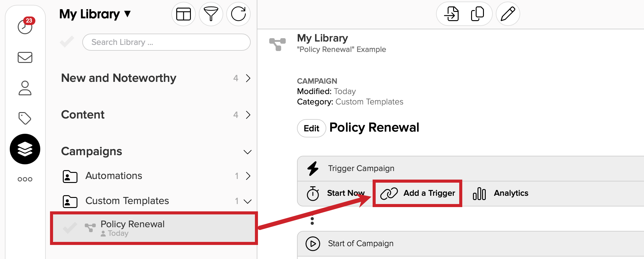Image resolution: width=644 pixels, height=259 pixels.
Task: Open the activity clock icon with 23 badge
Action: [25, 26]
